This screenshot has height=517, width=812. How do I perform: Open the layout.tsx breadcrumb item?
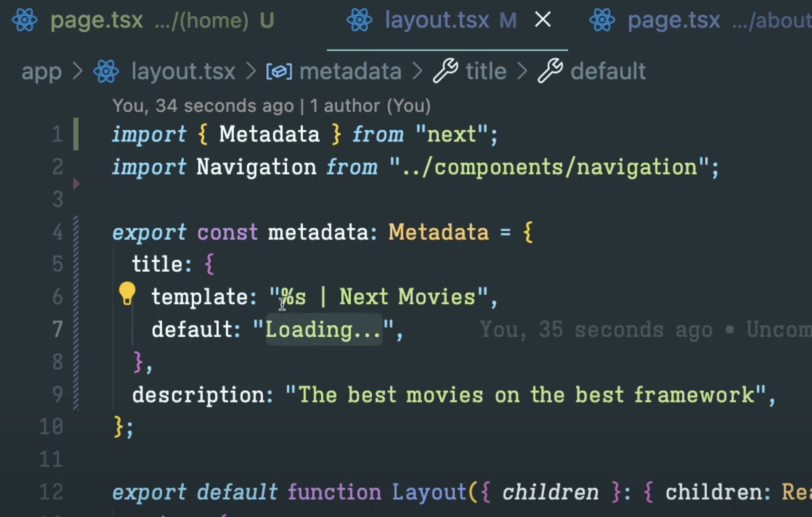183,71
